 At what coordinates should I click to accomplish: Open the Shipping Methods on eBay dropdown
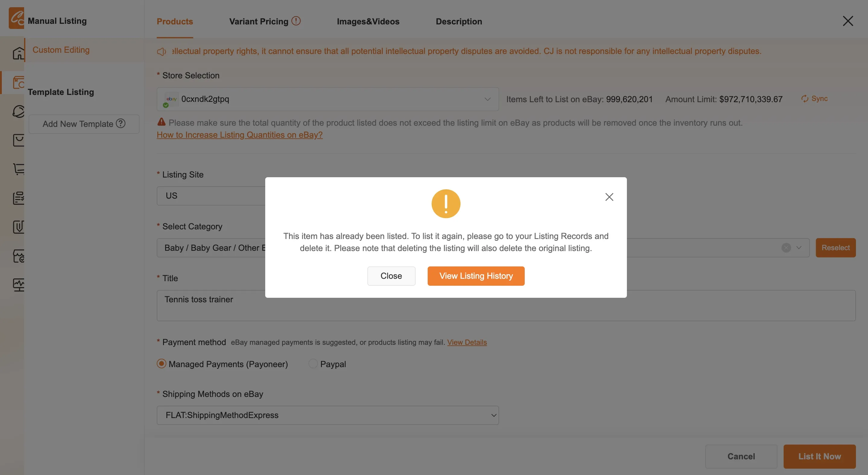tap(328, 415)
